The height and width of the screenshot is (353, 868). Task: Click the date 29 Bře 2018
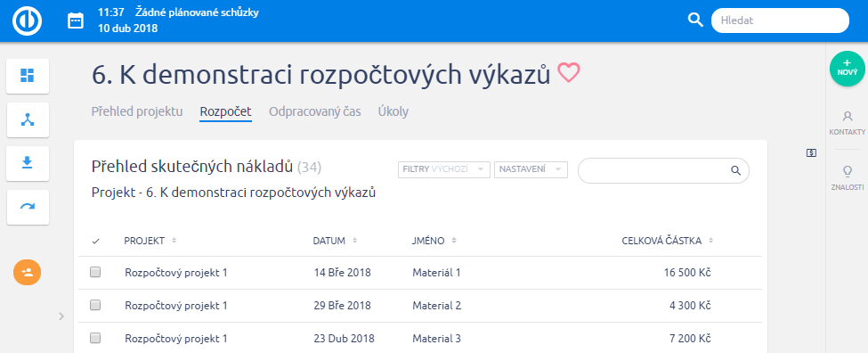(x=342, y=306)
